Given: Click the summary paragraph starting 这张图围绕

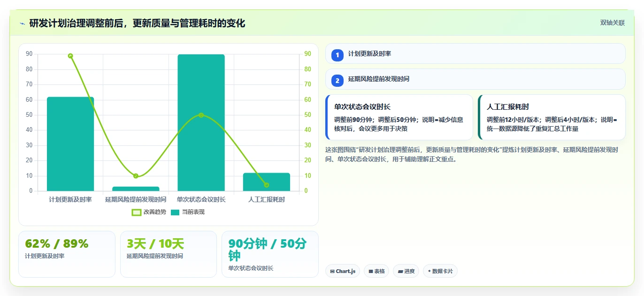Looking at the screenshot, I should [472, 154].
